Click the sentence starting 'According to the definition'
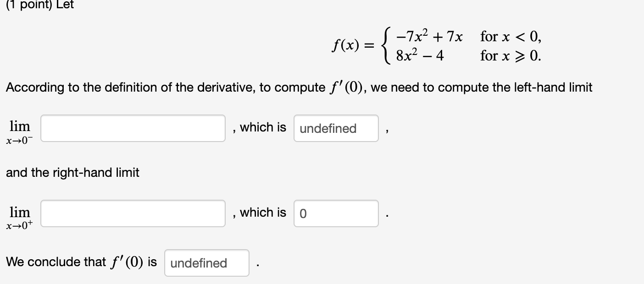644x284 pixels. (298, 87)
